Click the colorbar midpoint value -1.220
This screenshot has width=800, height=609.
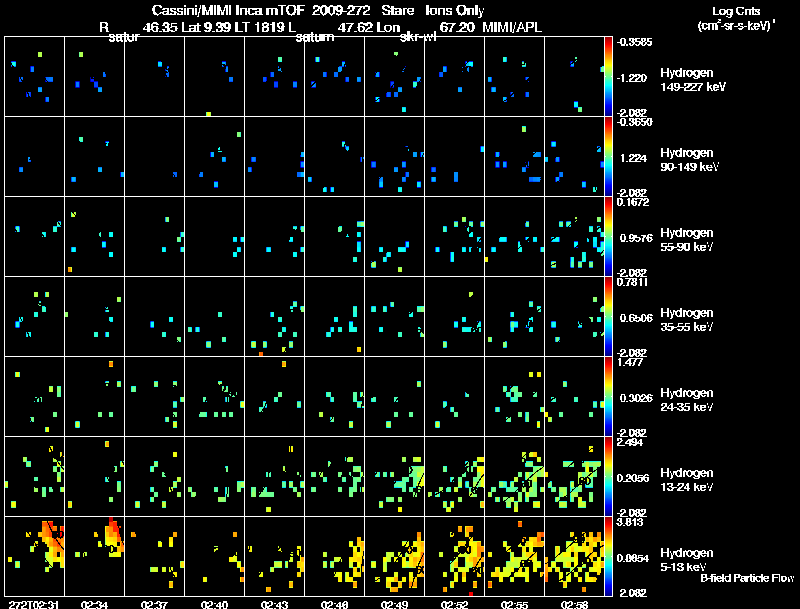(x=632, y=78)
